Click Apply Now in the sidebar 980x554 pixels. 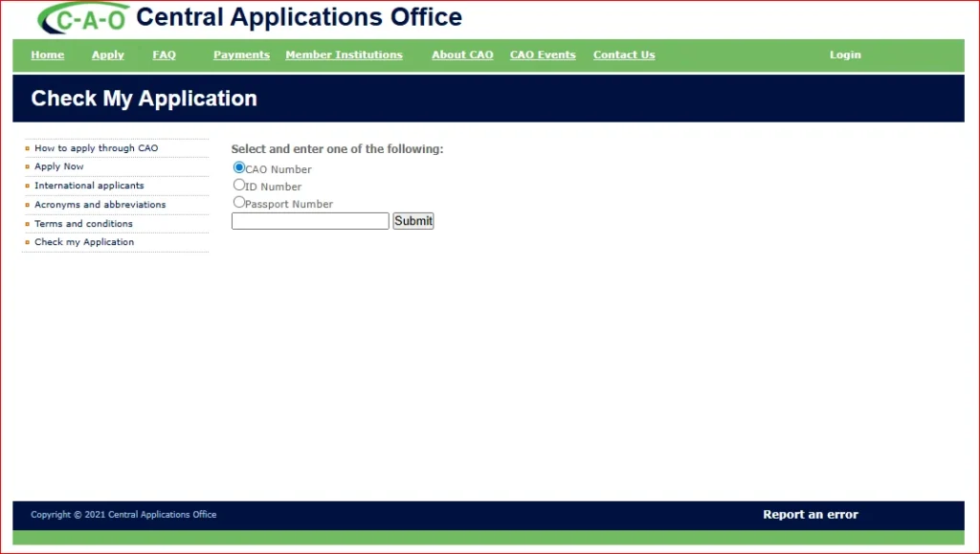[x=58, y=166]
